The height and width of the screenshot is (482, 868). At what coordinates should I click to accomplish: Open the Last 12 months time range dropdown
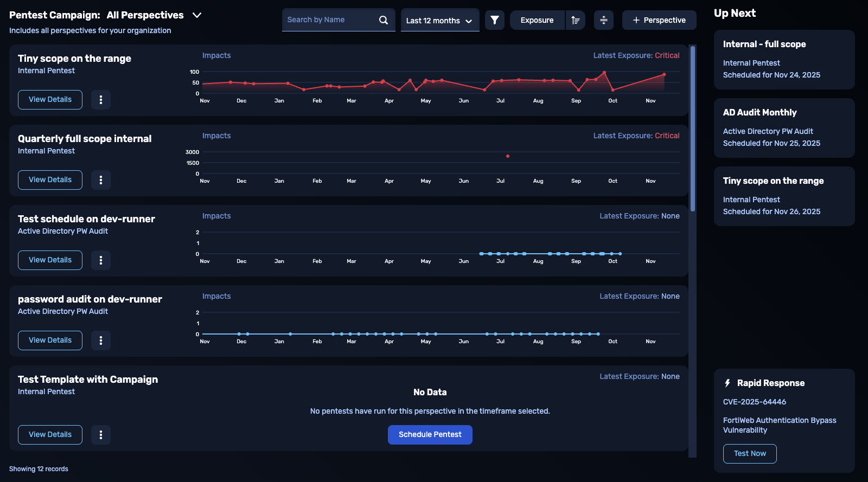click(439, 21)
